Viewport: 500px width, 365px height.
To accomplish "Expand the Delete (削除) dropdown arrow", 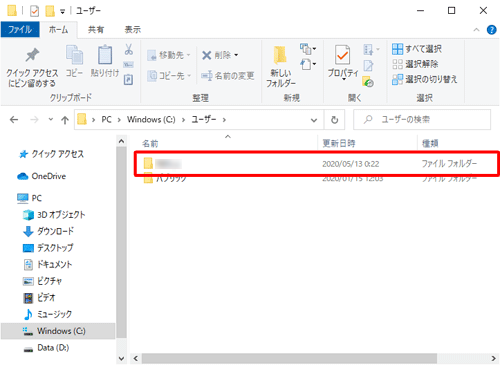I will point(236,55).
